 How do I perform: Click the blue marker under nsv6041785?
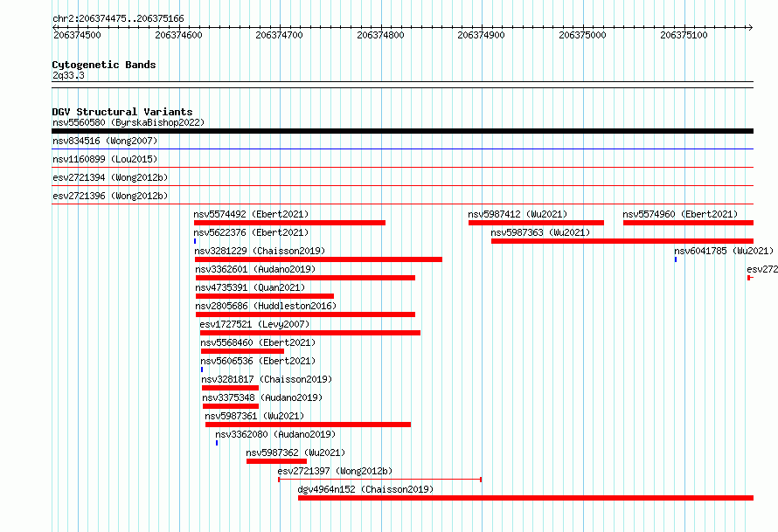coord(676,259)
